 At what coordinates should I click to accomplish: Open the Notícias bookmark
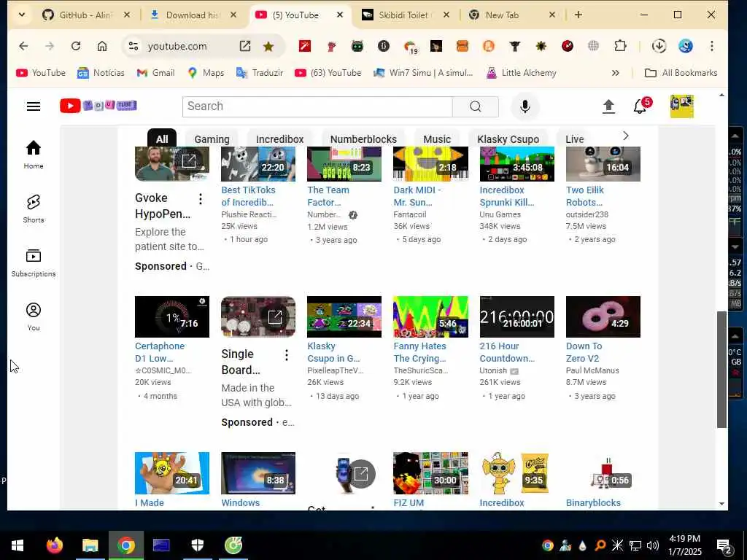coord(101,73)
